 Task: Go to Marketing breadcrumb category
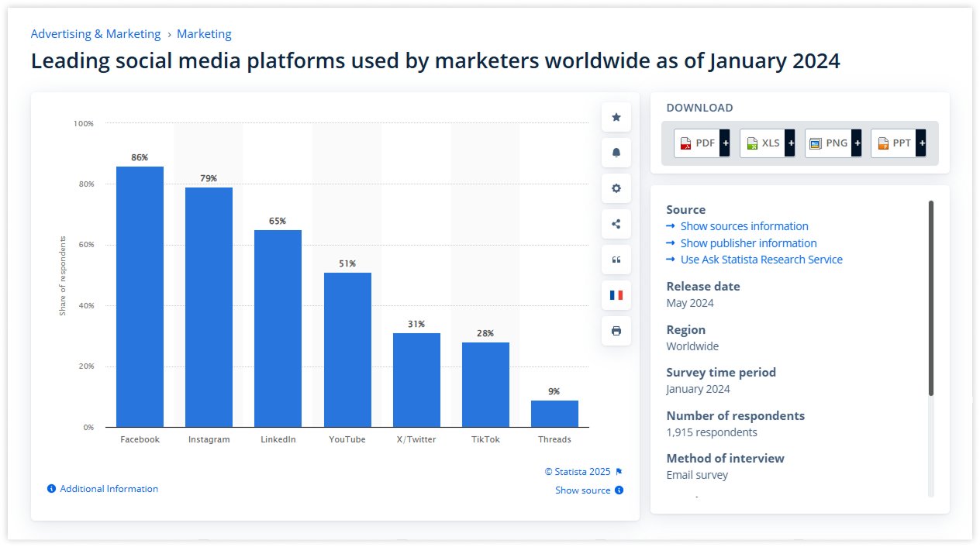point(204,34)
